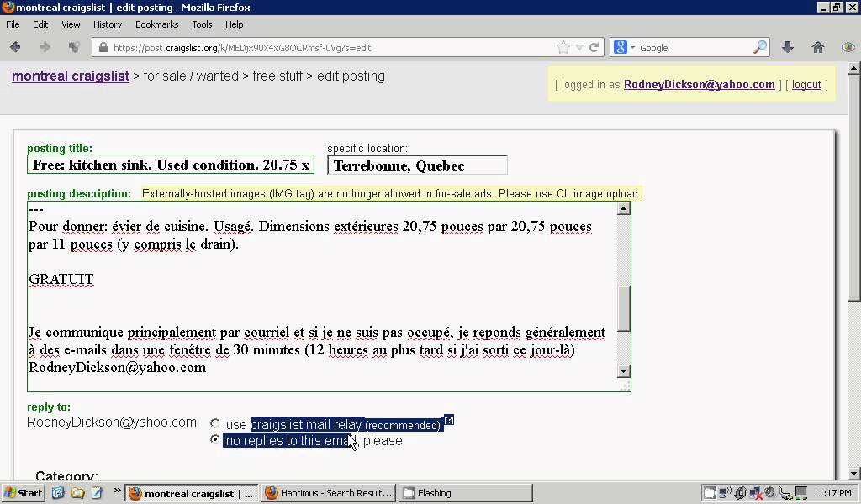Click the logout link

point(806,85)
